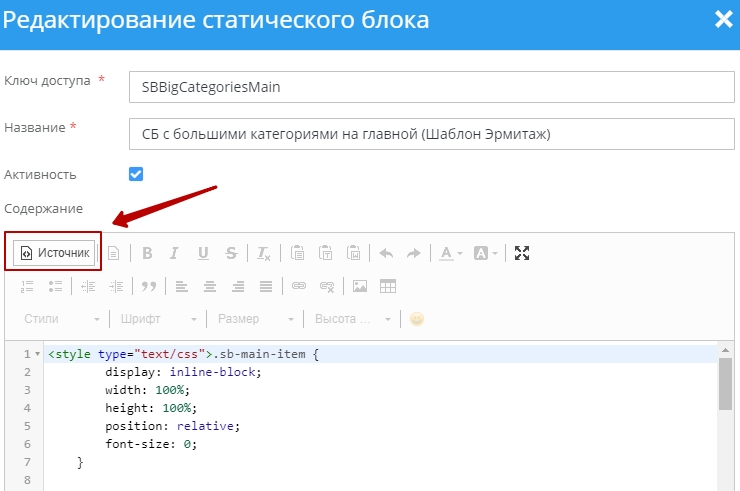Click the undo arrow icon
The image size is (740, 491).
pos(386,253)
